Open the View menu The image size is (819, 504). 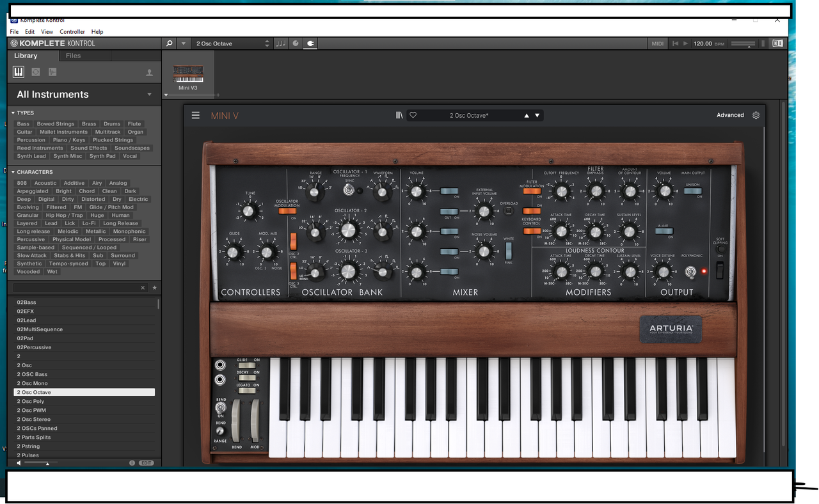click(47, 31)
